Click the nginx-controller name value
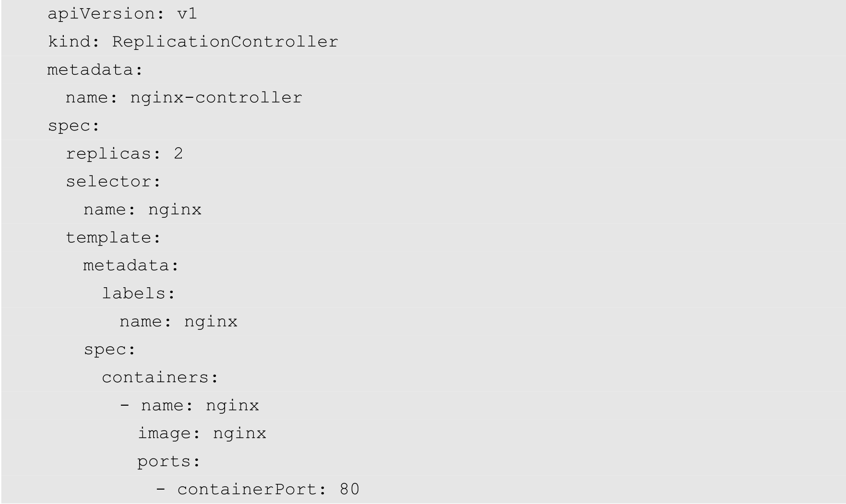The width and height of the screenshot is (846, 504). [x=216, y=98]
